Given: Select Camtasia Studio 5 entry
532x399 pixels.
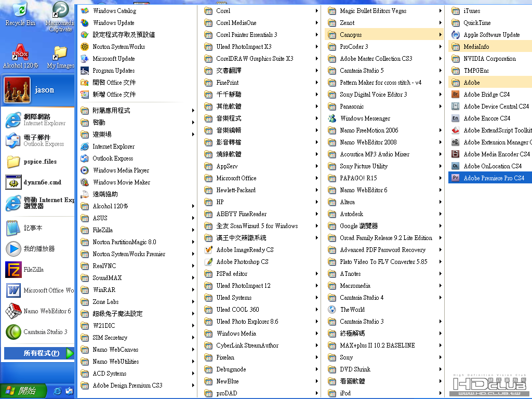Looking at the screenshot, I should click(384, 71).
